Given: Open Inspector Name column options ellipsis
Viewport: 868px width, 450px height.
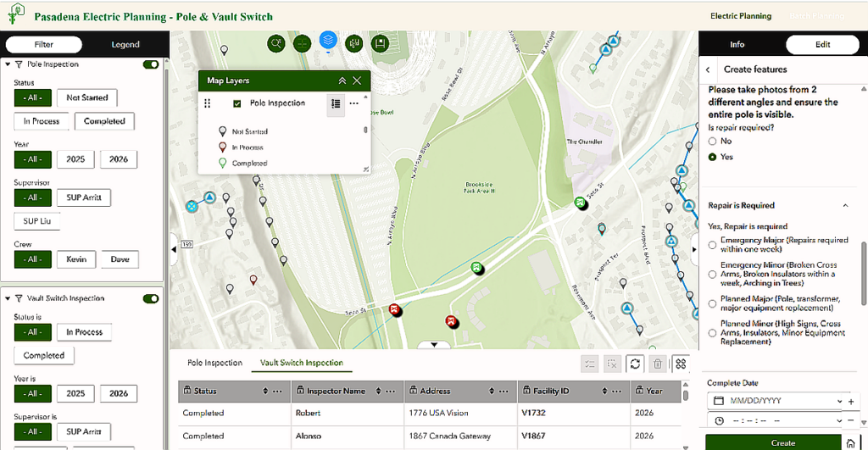Looking at the screenshot, I should (390, 392).
